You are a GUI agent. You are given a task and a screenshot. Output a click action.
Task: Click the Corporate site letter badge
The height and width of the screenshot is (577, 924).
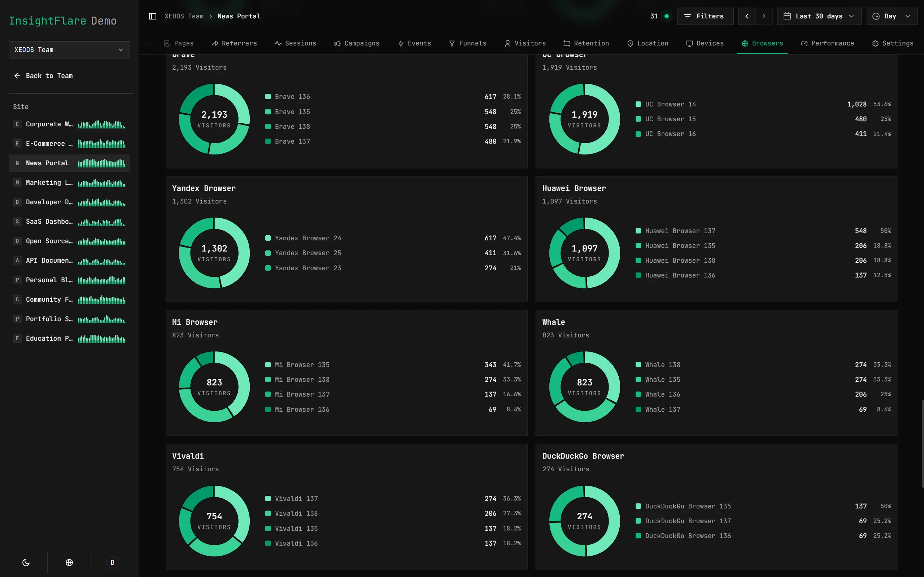17,124
